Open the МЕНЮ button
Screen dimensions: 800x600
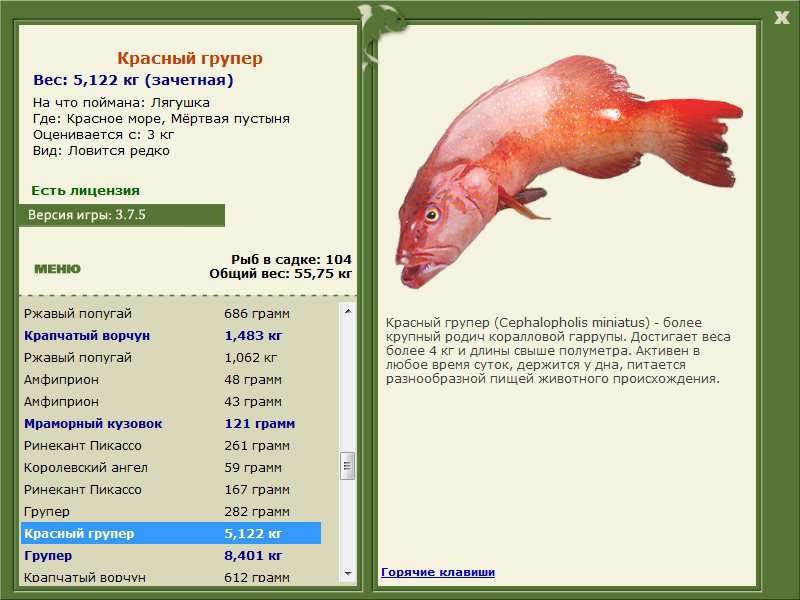(57, 269)
